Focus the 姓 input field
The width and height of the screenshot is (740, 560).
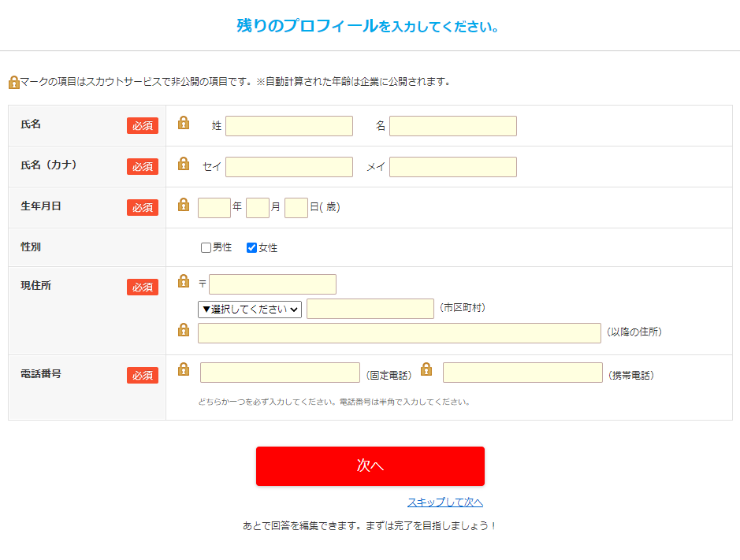[x=288, y=126]
